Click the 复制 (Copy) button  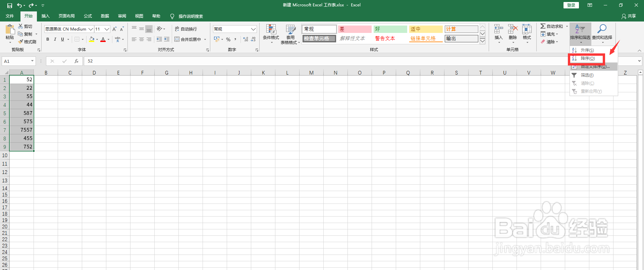coord(25,34)
